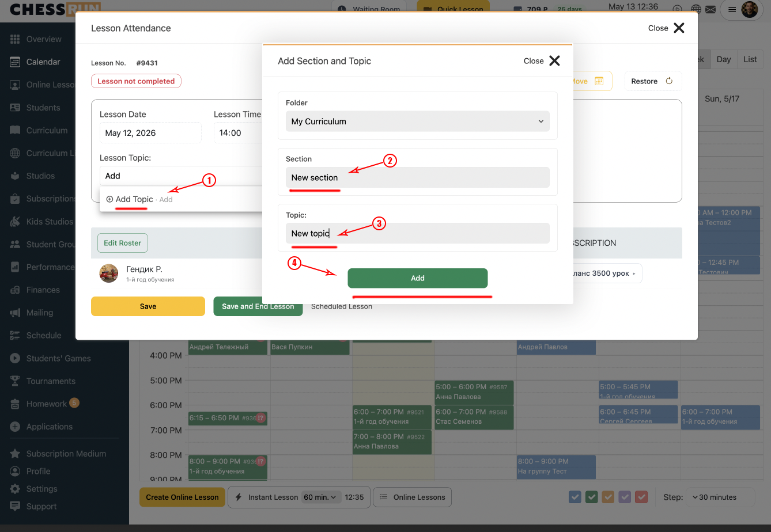Image resolution: width=771 pixels, height=532 pixels.
Task: Toggle the red calendar filter checkbox
Action: (x=641, y=497)
